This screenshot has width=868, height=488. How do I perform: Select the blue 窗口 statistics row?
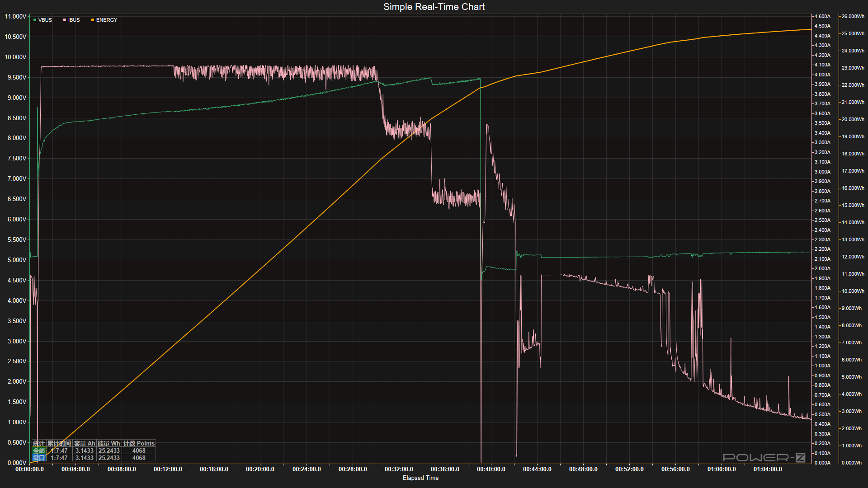pos(39,458)
